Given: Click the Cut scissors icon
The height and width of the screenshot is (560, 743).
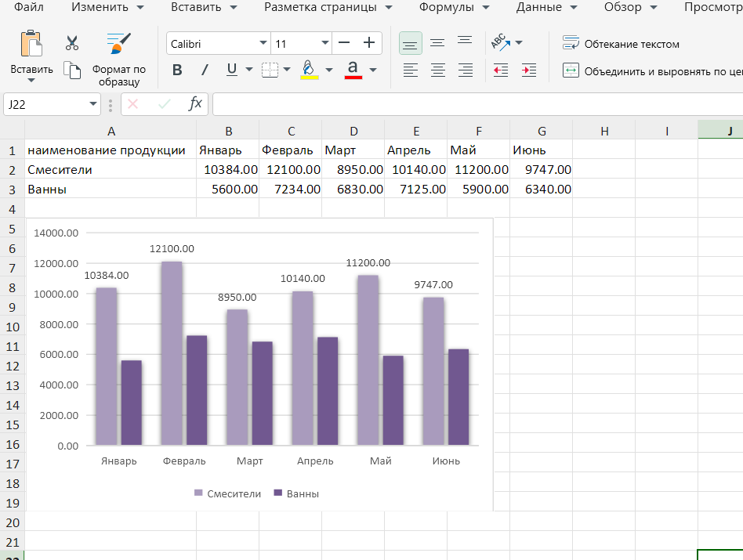Looking at the screenshot, I should (x=72, y=43).
